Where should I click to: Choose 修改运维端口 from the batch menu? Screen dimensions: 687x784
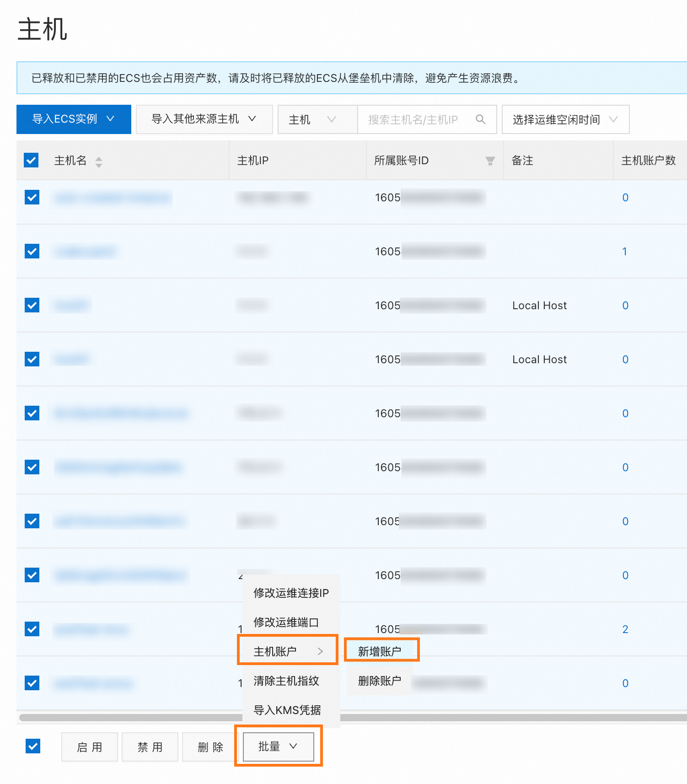point(291,622)
